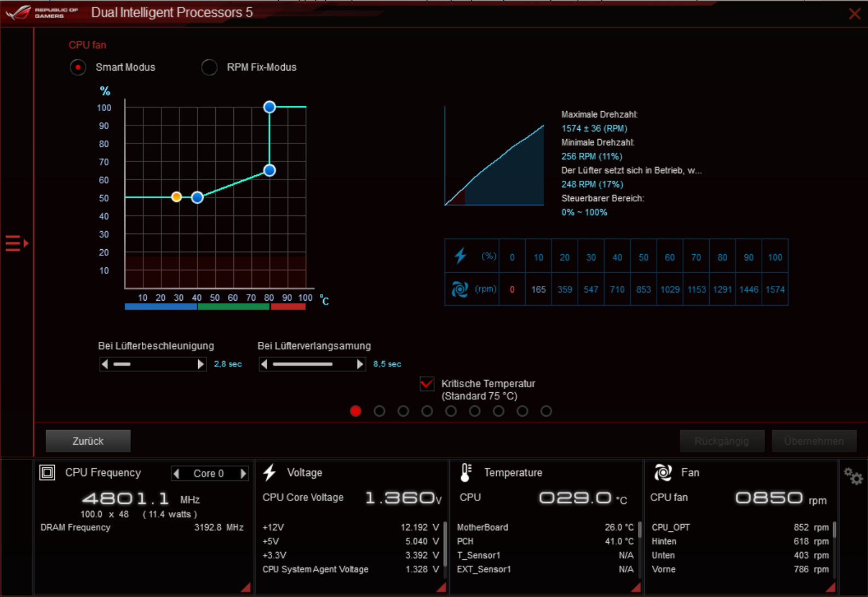Screen dimensions: 868x597
Task: Select the RPM Fix-Modus radio button
Action: click(209, 67)
